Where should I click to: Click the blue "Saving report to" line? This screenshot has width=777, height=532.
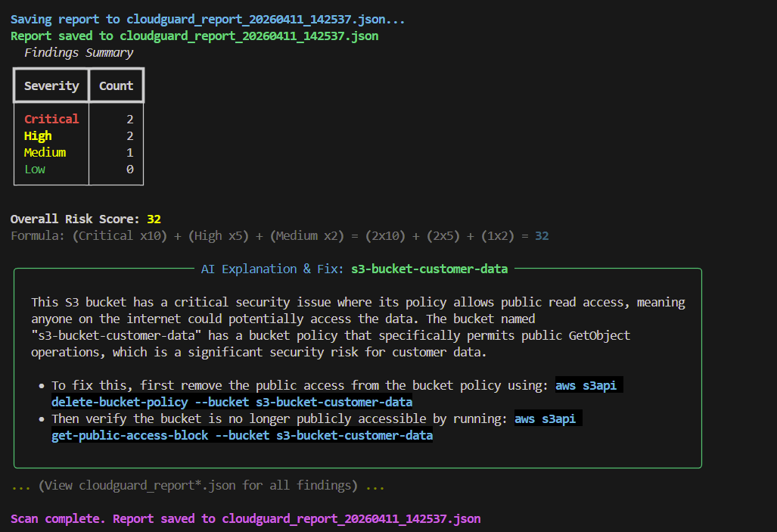207,19
